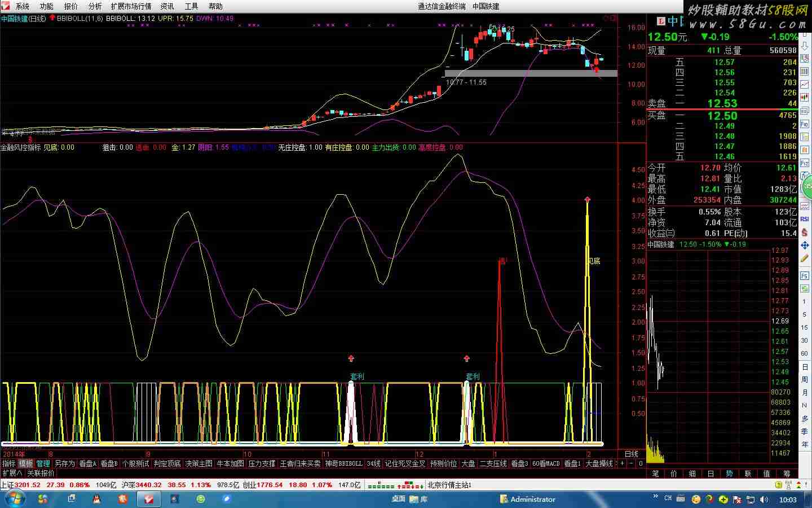Select the 5-minute period button
812x508 pixels.
805,314
